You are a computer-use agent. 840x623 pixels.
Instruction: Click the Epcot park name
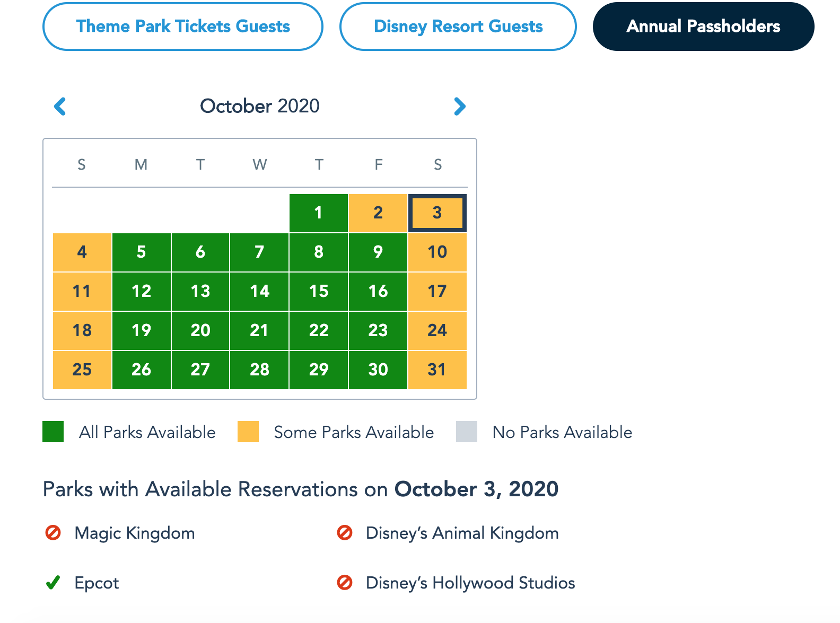click(97, 583)
